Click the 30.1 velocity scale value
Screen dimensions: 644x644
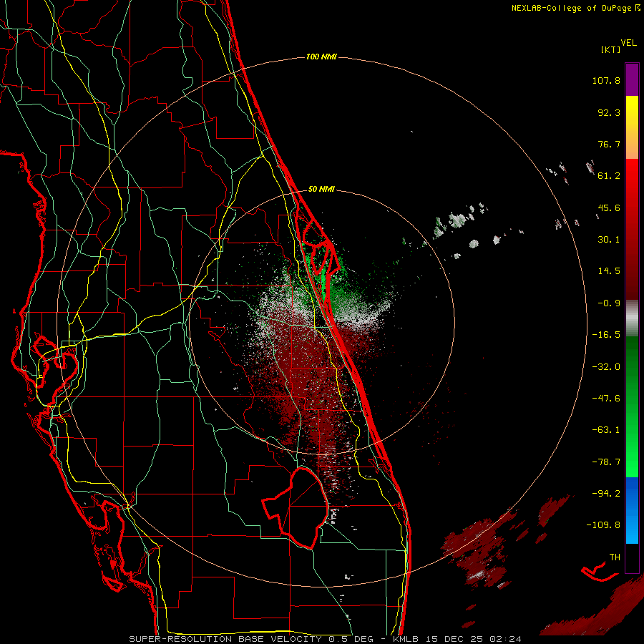coord(609,240)
